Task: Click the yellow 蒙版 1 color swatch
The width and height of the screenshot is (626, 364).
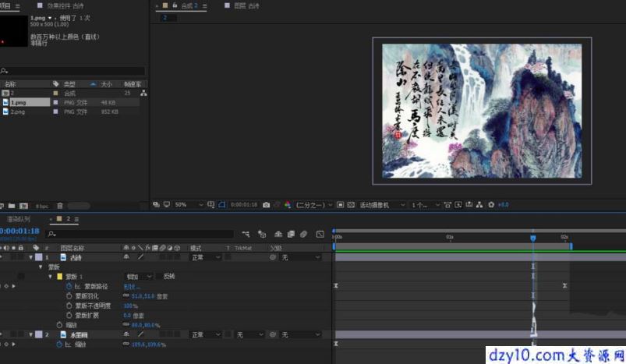Action: (x=60, y=276)
